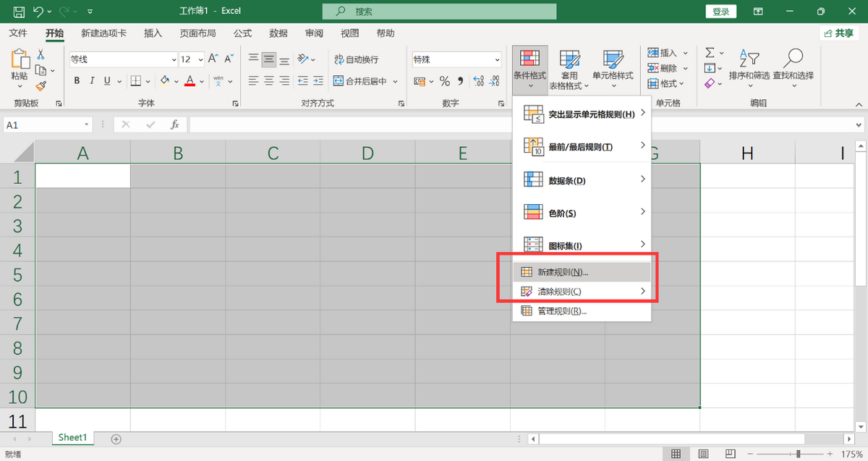
Task: Increase font size with larger A icon
Action: click(x=213, y=59)
